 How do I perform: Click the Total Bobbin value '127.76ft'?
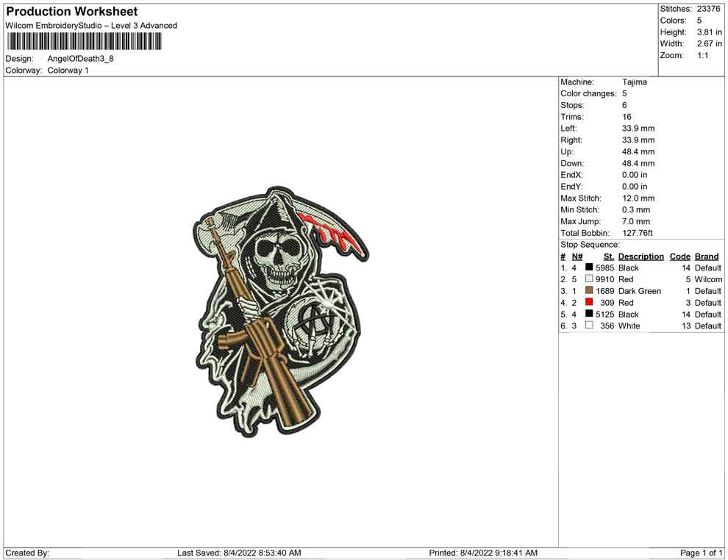[x=638, y=233]
